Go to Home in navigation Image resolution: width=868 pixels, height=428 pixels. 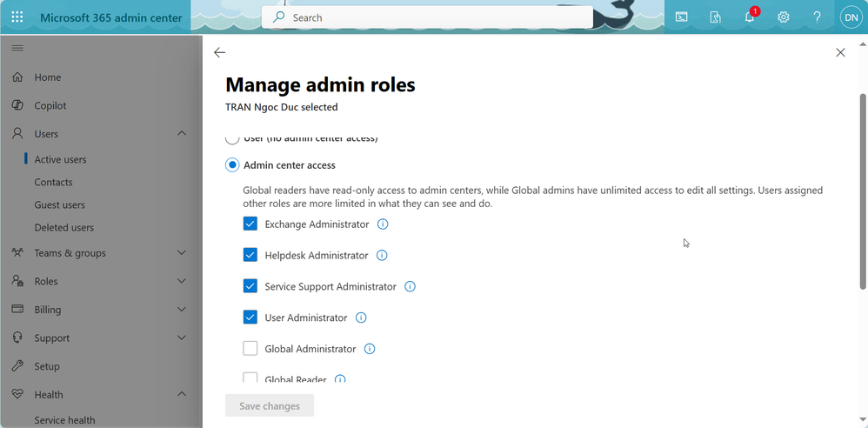[x=48, y=77]
